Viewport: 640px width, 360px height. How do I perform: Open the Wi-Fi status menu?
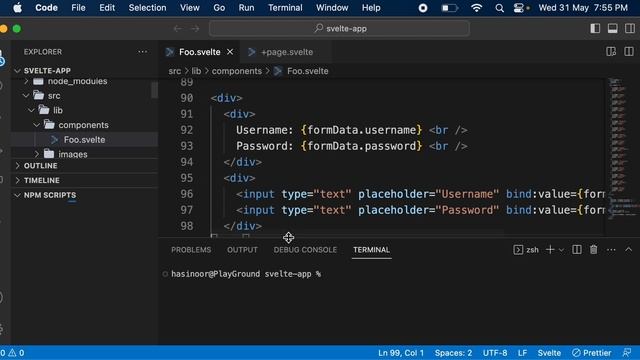[476, 8]
